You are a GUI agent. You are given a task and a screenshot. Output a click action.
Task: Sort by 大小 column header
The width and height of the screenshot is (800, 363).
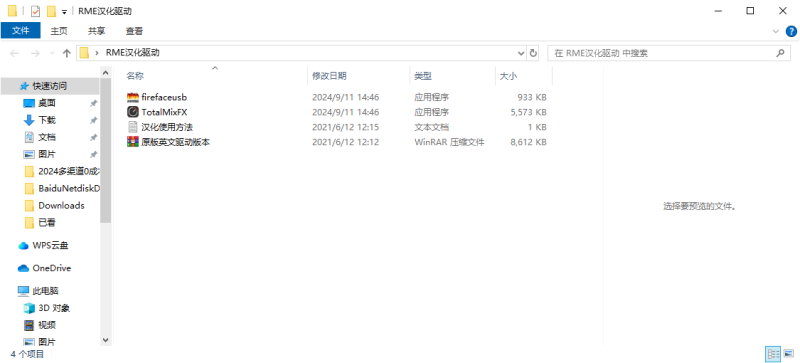(508, 76)
